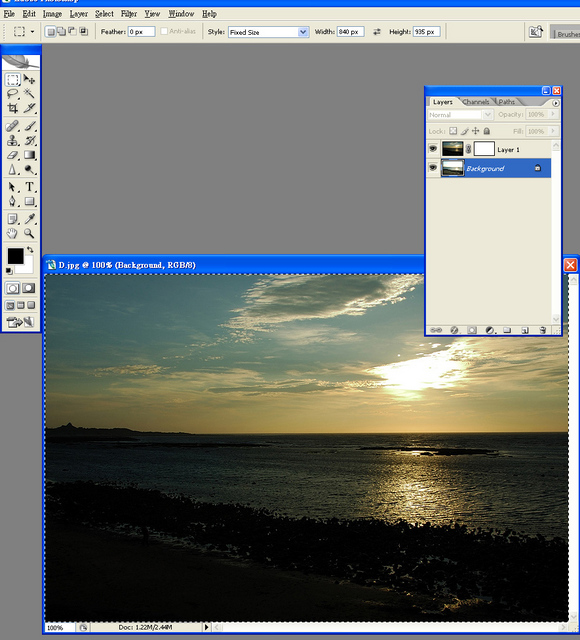Open the Image menu
Viewport: 580px width, 640px height.
coord(52,14)
